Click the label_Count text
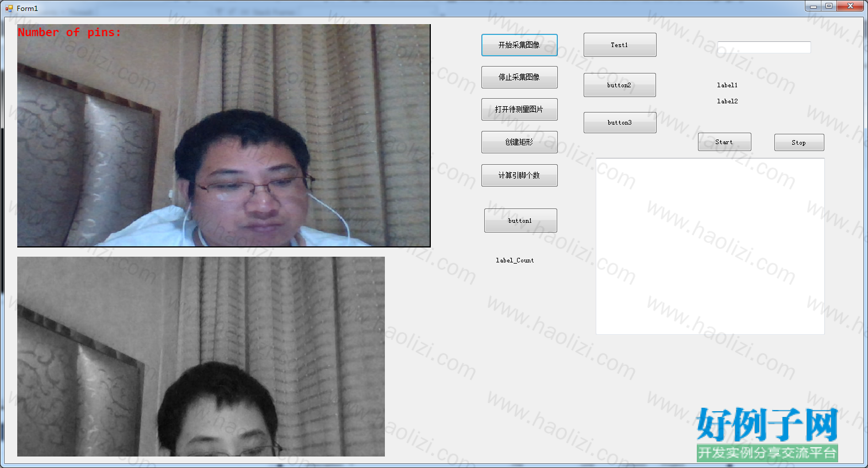Viewport: 868px width, 468px height. [x=515, y=260]
